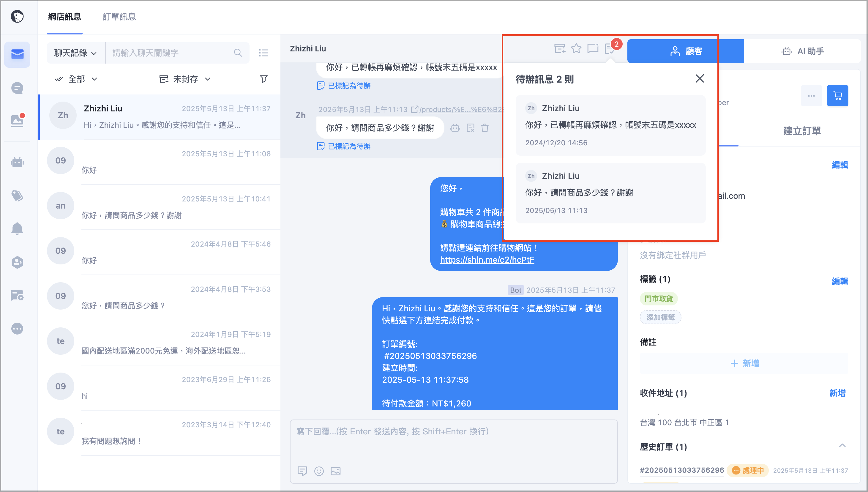
Task: Open the shln.me cart link
Action: coord(487,259)
